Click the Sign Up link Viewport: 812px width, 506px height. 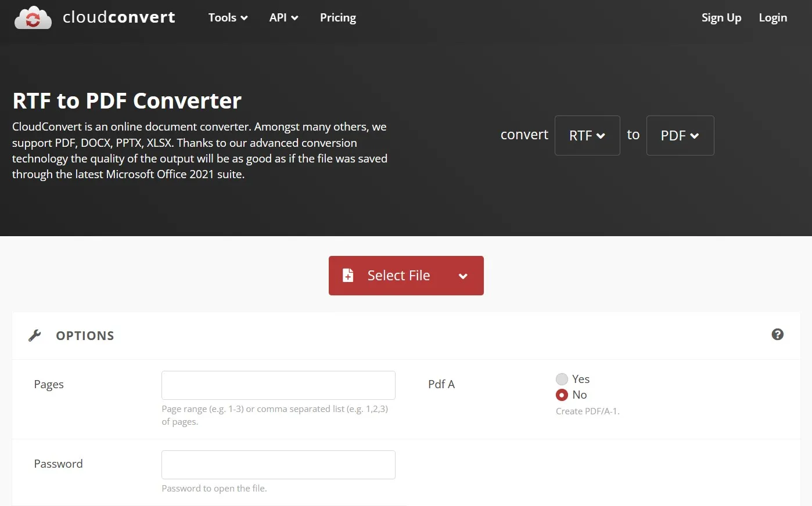[x=721, y=17]
